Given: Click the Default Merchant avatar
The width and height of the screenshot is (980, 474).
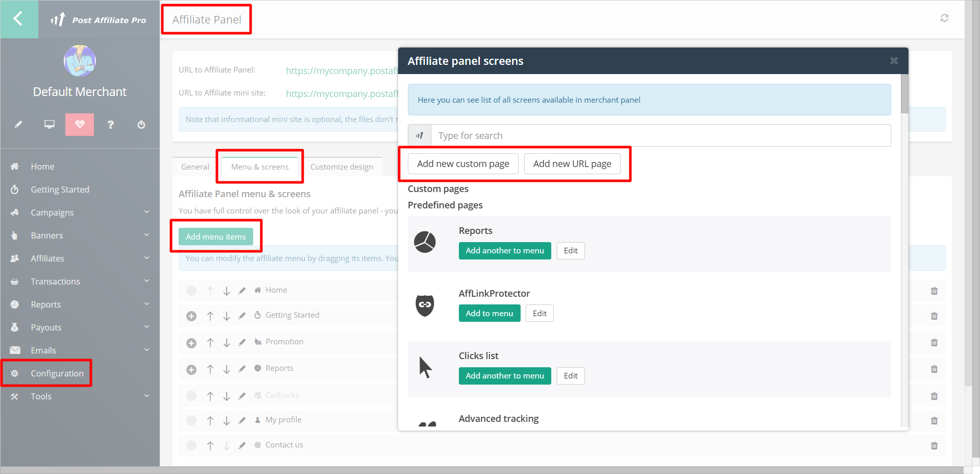Looking at the screenshot, I should click(x=80, y=61).
